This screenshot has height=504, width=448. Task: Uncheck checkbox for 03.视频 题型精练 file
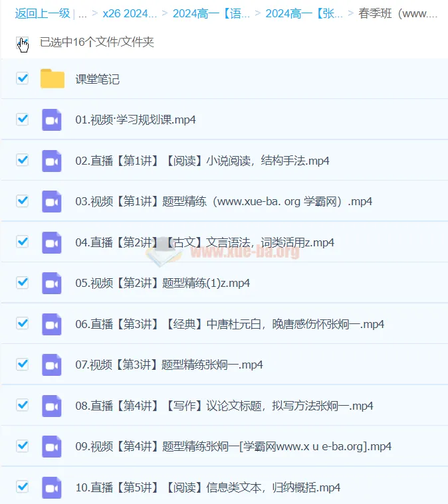[23, 201]
